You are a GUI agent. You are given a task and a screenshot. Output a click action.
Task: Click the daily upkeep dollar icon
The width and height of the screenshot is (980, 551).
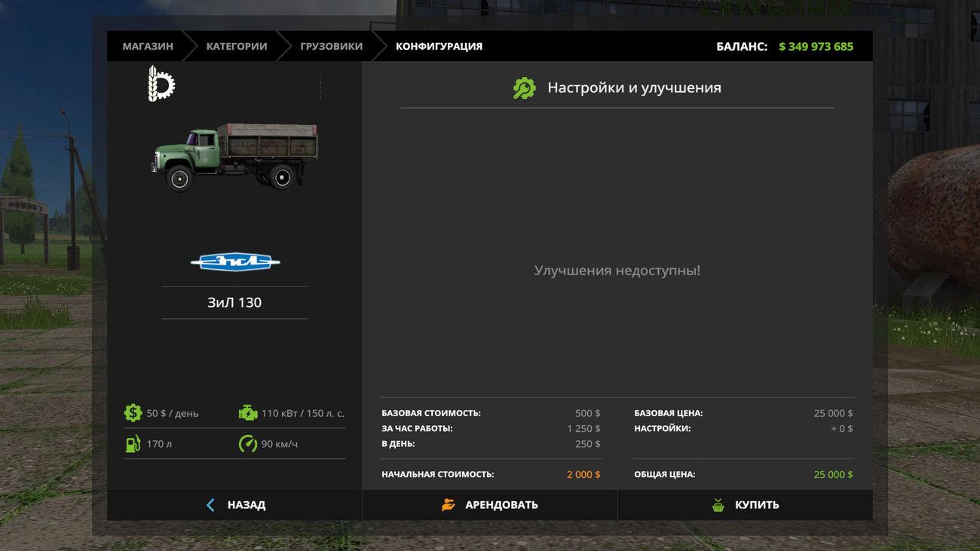[x=133, y=413]
